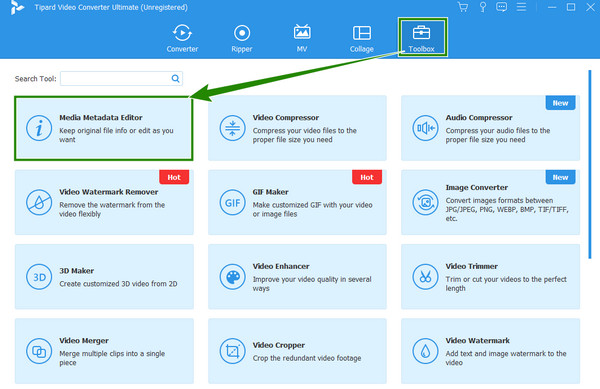Viewport: 600px width, 389px height.
Task: Click the Video Trimmer scissors icon
Action: point(425,277)
